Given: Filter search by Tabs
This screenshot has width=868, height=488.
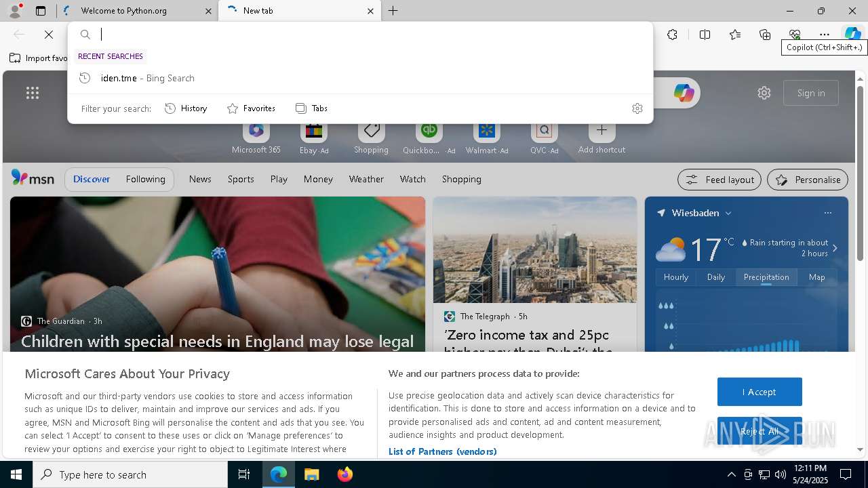Looking at the screenshot, I should click(x=312, y=108).
